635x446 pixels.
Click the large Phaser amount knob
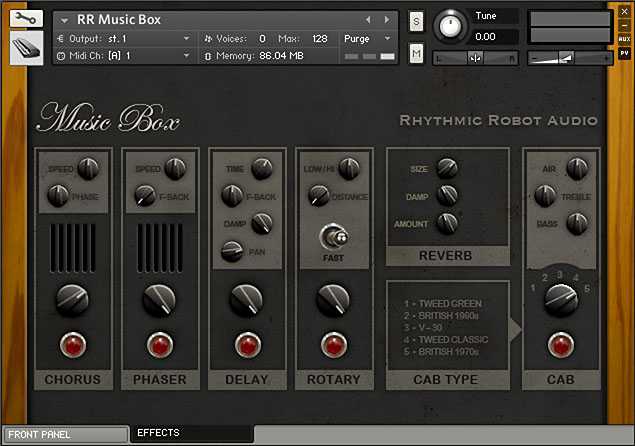[160, 300]
